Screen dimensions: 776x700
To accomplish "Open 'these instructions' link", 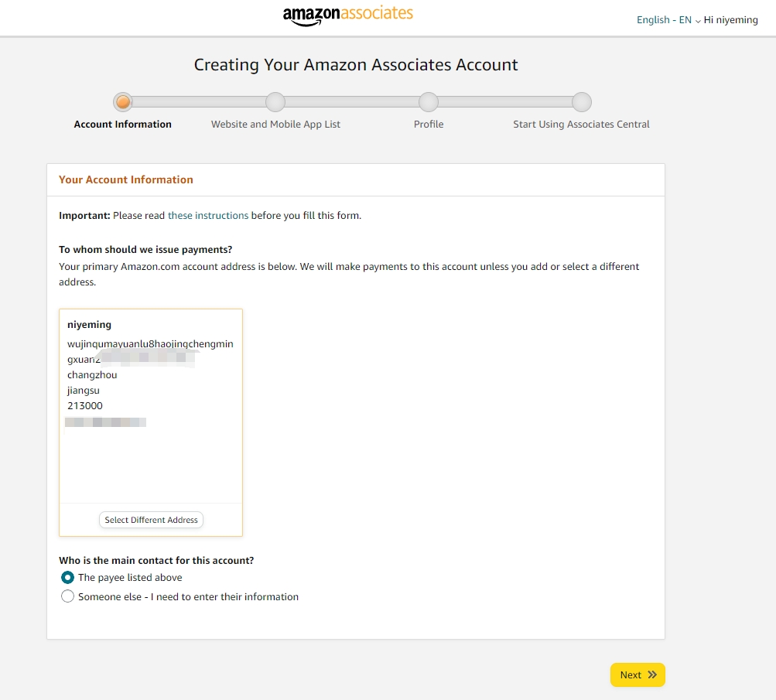I will (208, 216).
